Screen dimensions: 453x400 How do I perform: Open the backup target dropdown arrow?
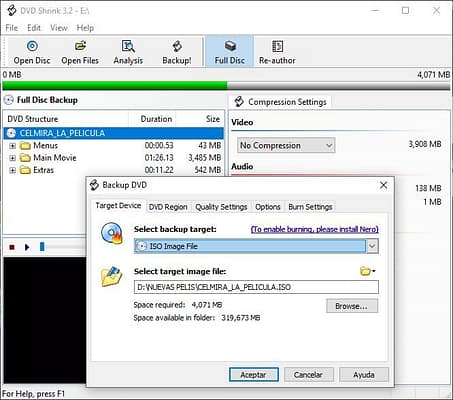372,246
